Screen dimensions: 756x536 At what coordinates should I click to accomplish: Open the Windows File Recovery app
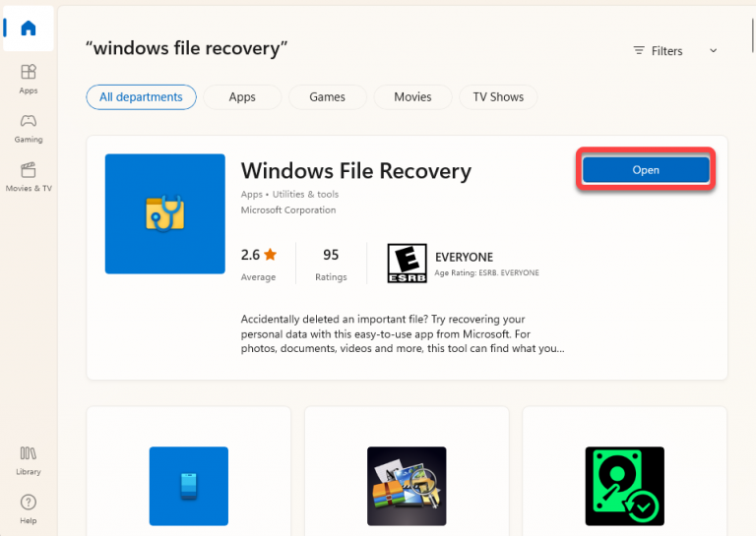646,169
